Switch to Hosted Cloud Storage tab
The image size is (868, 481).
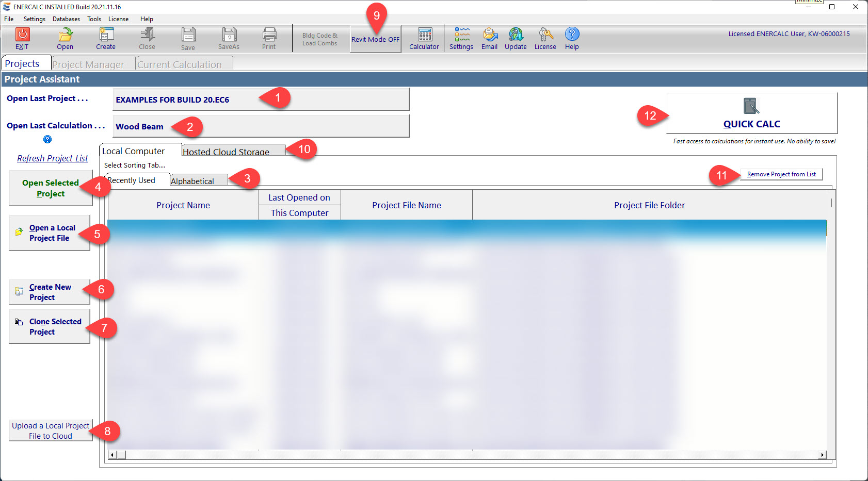[x=226, y=152]
